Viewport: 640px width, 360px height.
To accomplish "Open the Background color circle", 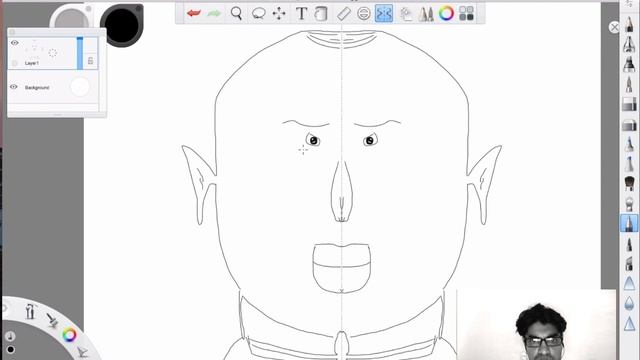I will point(80,87).
